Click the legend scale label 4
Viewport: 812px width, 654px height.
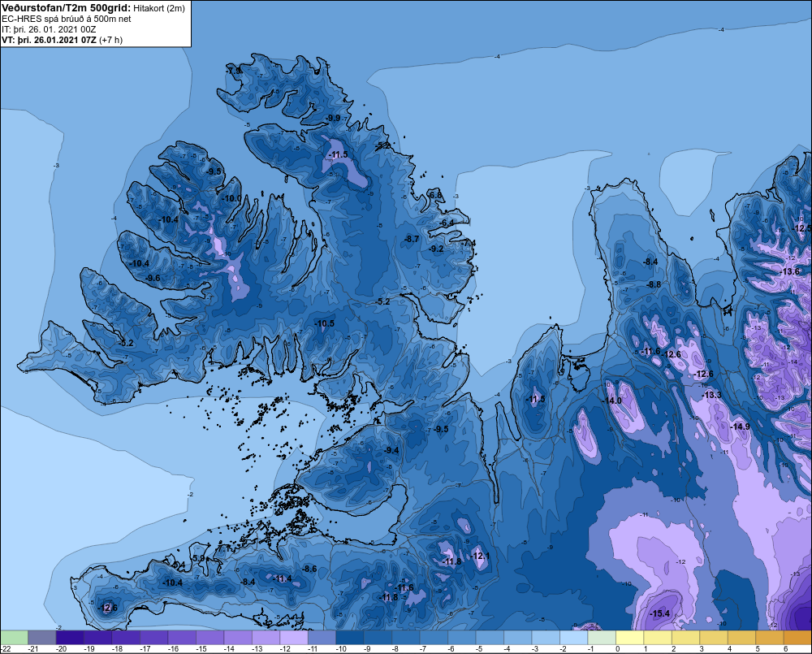(730, 649)
